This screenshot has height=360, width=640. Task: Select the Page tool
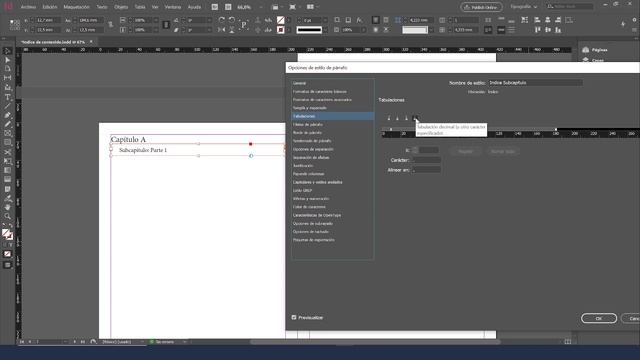tap(7, 69)
